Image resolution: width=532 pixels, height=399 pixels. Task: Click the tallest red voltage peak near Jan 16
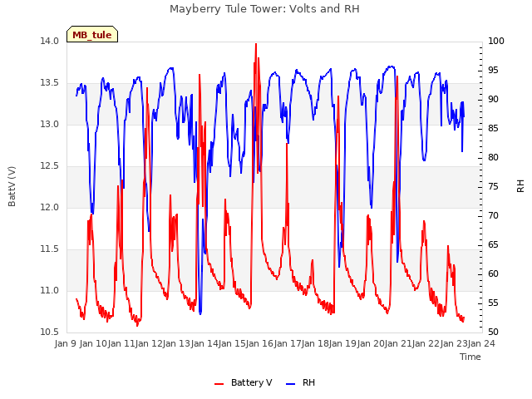[x=256, y=44]
